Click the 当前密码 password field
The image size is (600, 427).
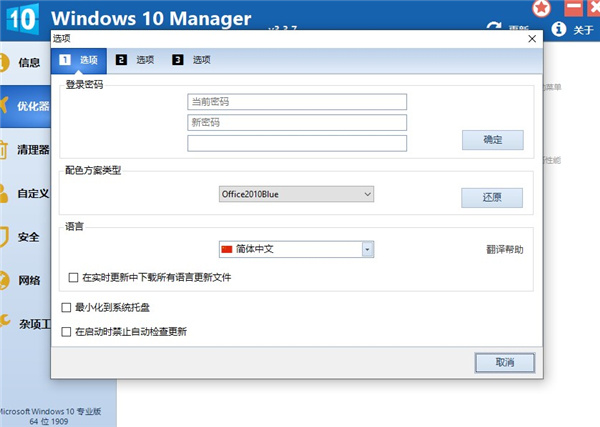[x=297, y=102]
